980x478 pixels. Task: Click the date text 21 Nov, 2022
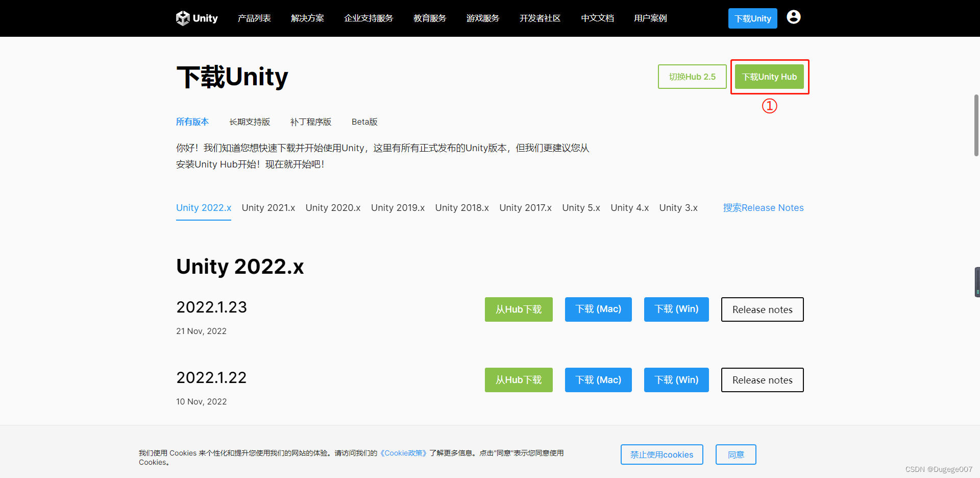pos(201,331)
